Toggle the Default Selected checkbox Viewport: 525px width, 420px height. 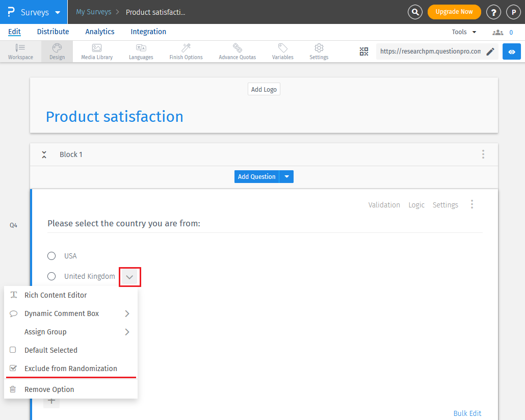click(x=13, y=350)
